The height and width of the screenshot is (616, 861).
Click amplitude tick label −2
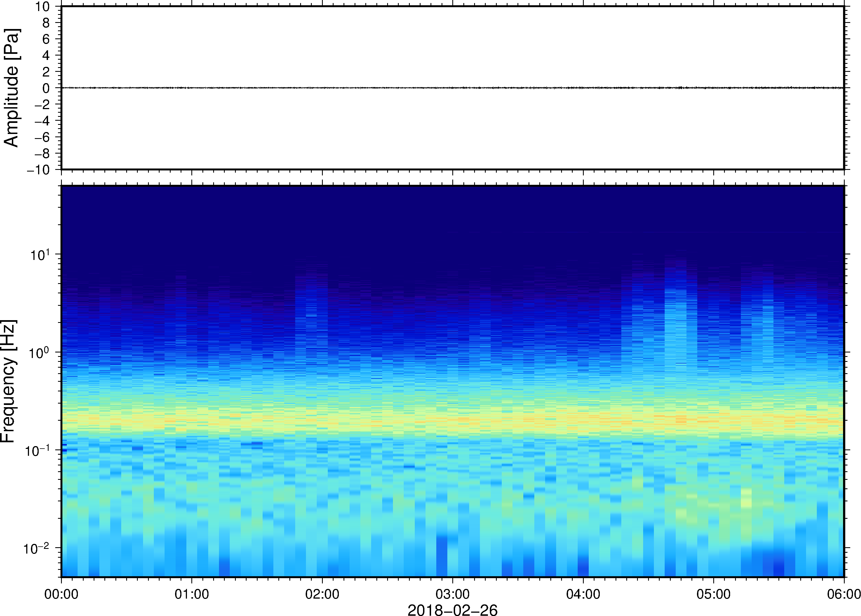pyautogui.click(x=42, y=104)
